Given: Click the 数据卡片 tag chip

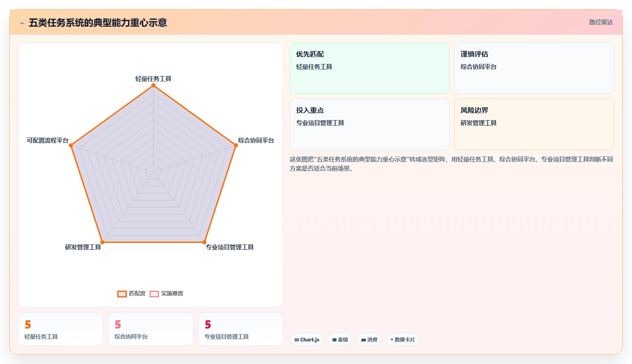Looking at the screenshot, I should pos(403,340).
